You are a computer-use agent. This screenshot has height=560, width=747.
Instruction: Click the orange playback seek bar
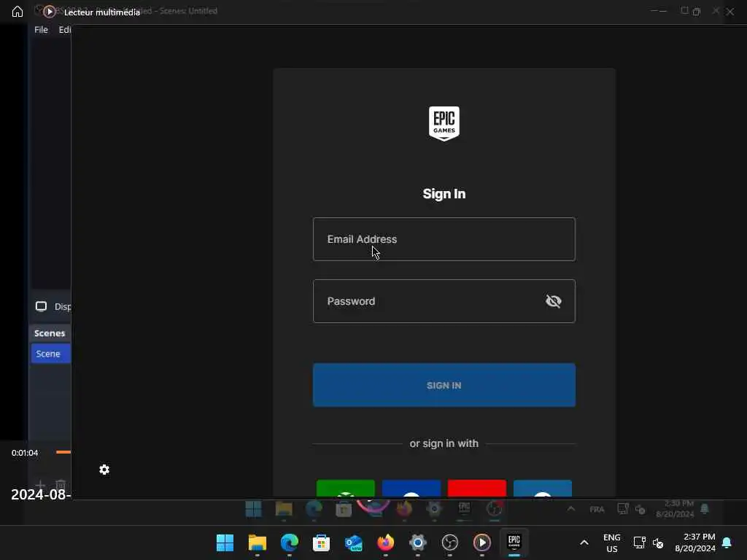click(x=63, y=452)
